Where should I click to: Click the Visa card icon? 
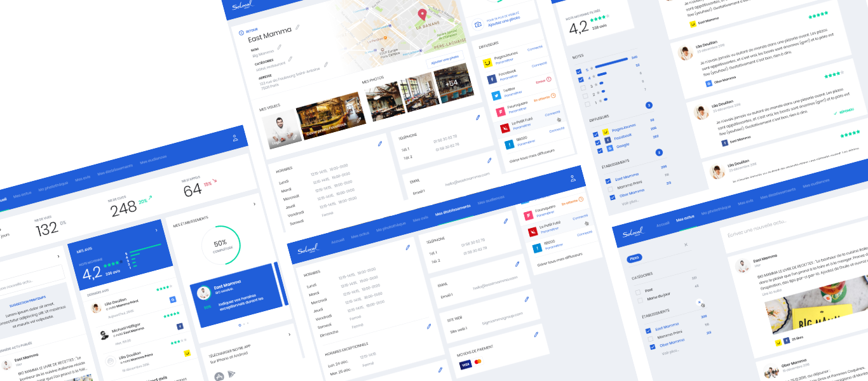pos(465,364)
